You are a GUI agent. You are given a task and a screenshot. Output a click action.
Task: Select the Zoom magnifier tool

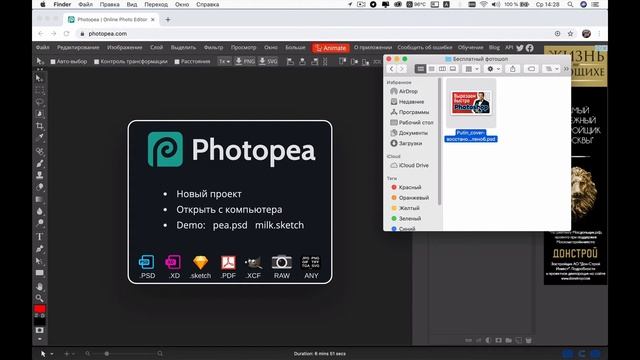point(39,298)
